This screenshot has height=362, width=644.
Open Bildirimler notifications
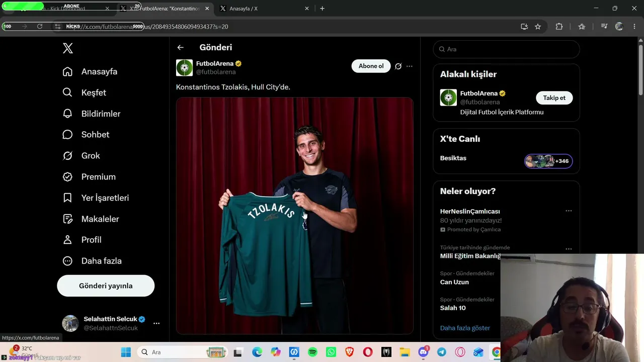point(91,114)
